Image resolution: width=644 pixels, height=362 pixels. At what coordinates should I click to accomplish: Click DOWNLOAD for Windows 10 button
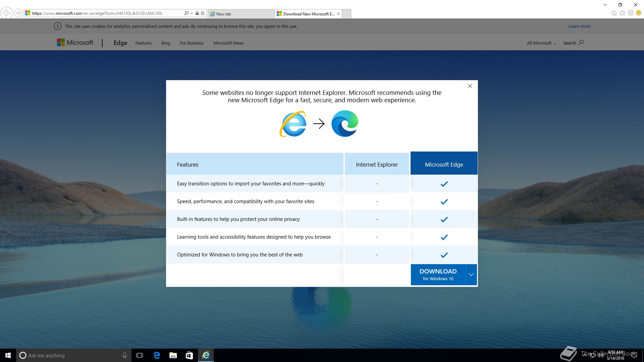(438, 275)
